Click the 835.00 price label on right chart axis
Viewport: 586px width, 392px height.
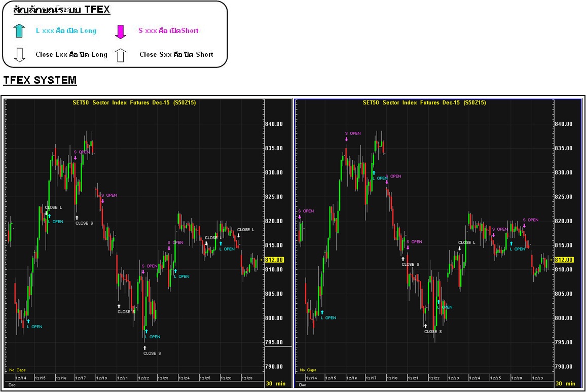(x=564, y=148)
